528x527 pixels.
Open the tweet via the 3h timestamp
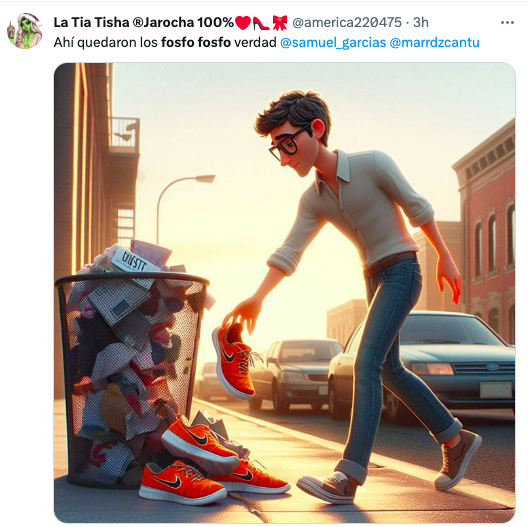(421, 23)
